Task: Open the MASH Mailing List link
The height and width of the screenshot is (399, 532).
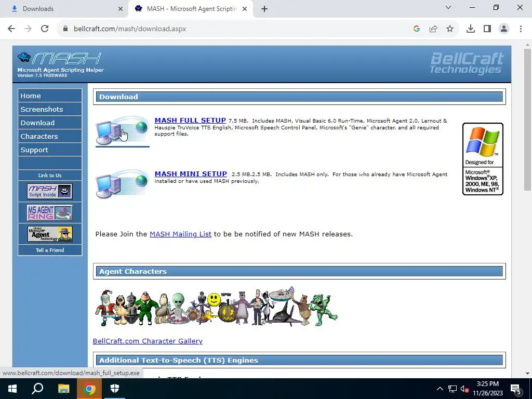Action: tap(180, 234)
